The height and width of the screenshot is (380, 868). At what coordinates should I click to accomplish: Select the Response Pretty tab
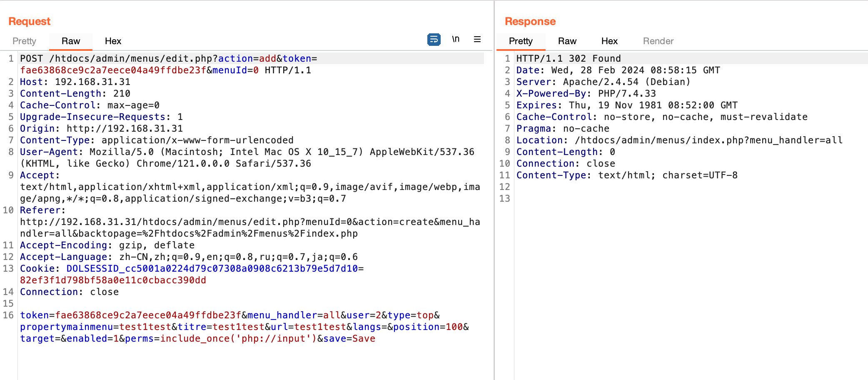521,41
